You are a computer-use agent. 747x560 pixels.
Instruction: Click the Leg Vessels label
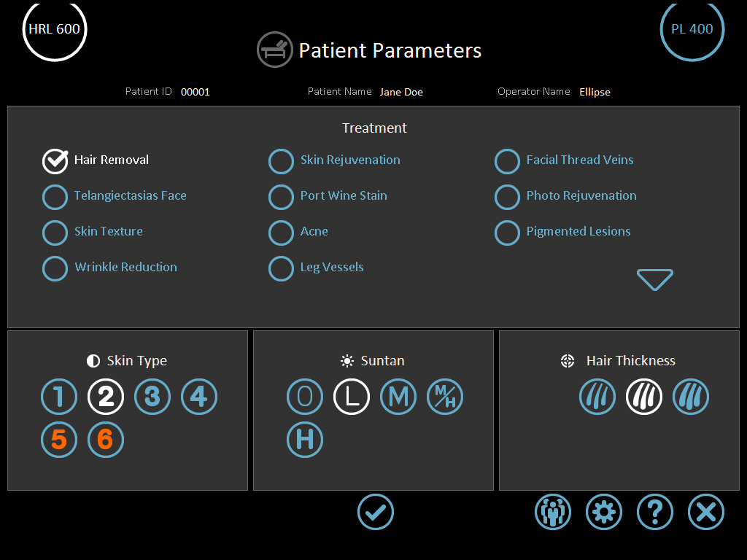point(332,268)
